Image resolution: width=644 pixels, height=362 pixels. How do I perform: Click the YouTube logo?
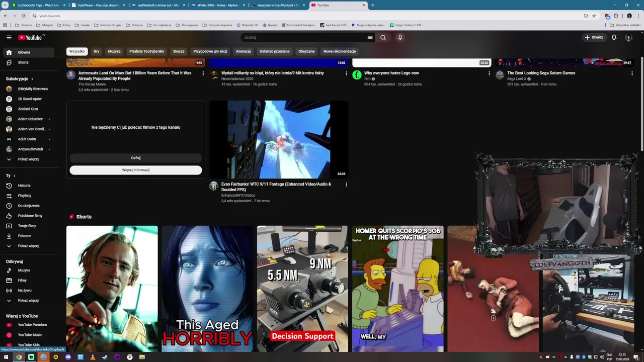(x=31, y=37)
